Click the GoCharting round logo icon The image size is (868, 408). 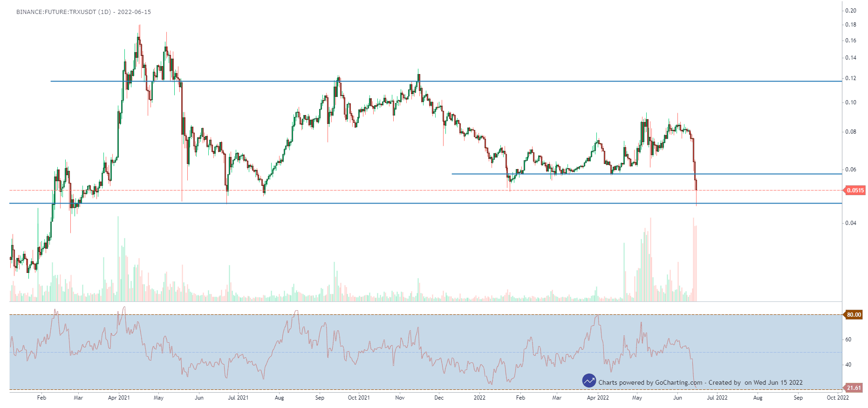point(589,381)
